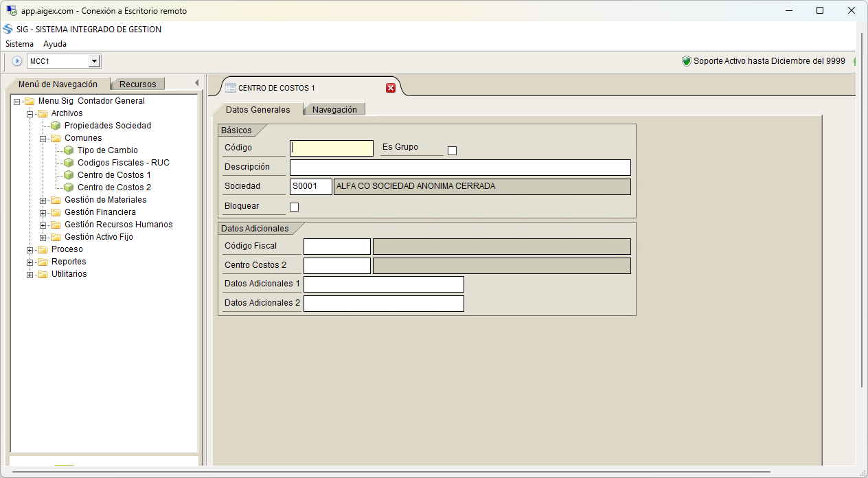Viewport: 868px width, 478px height.
Task: Select Codigos Fiscales - RUC tree item text
Action: tap(124, 163)
